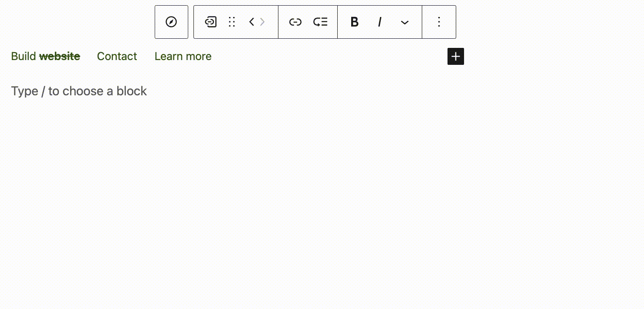Open the Link tool in the toolbar
This screenshot has width=644, height=309.
[x=295, y=22]
